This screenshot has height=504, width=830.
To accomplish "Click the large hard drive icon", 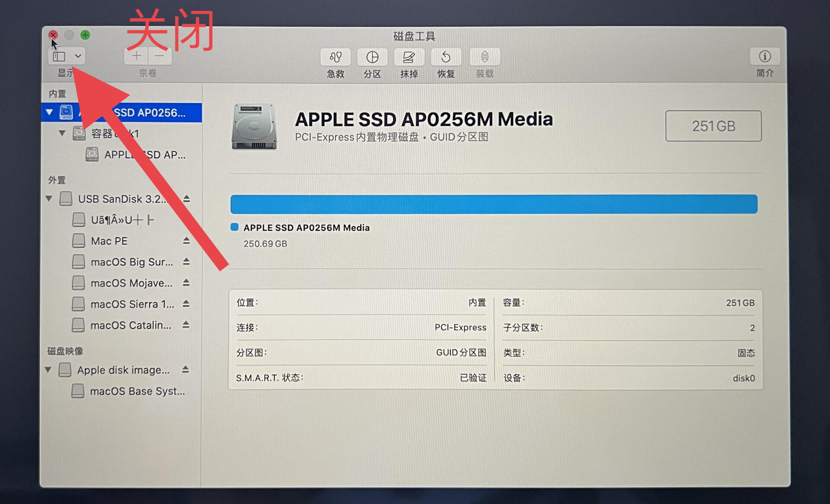I will pyautogui.click(x=254, y=126).
